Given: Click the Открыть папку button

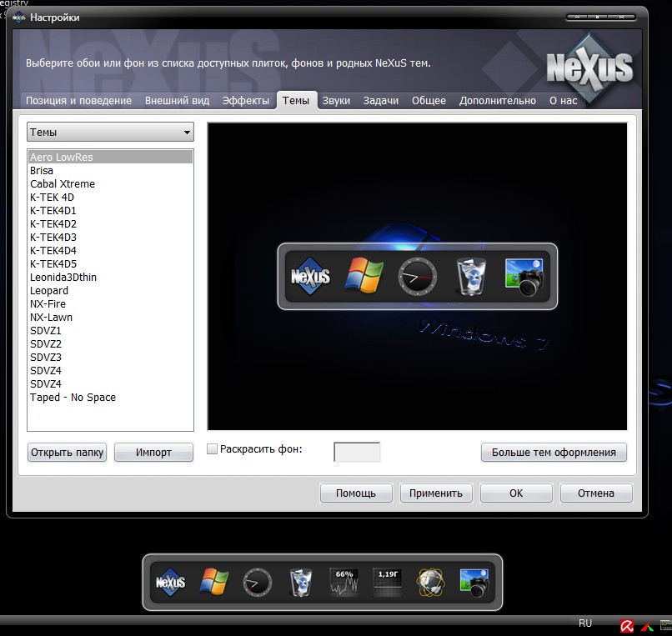Looking at the screenshot, I should tap(68, 452).
